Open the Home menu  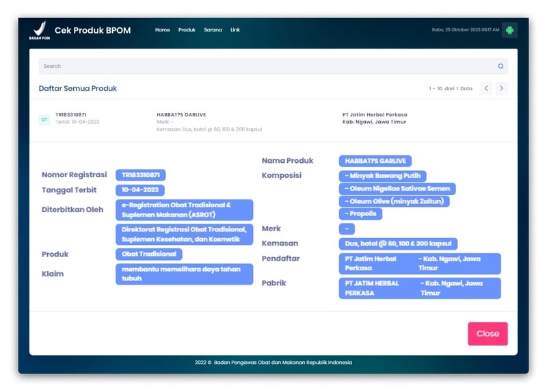(162, 30)
